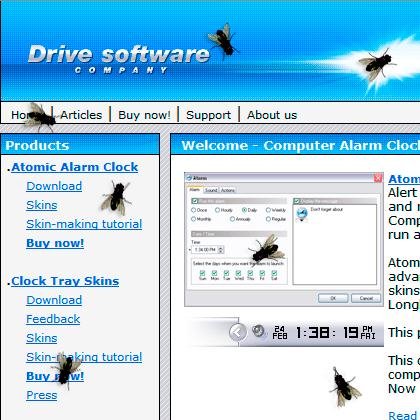The width and height of the screenshot is (420, 420).
Task: Click the globe icon beside the date
Action: point(258,331)
